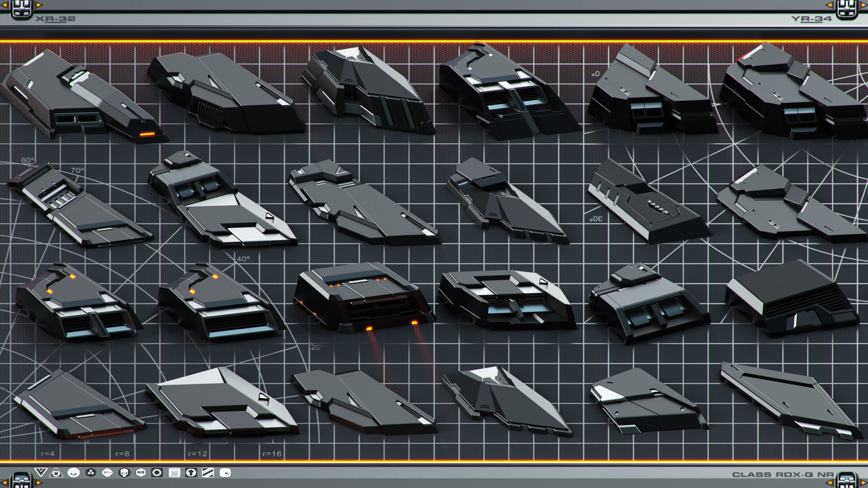
Task: Select the dark block model with louvered slats
Action: coord(792,298)
